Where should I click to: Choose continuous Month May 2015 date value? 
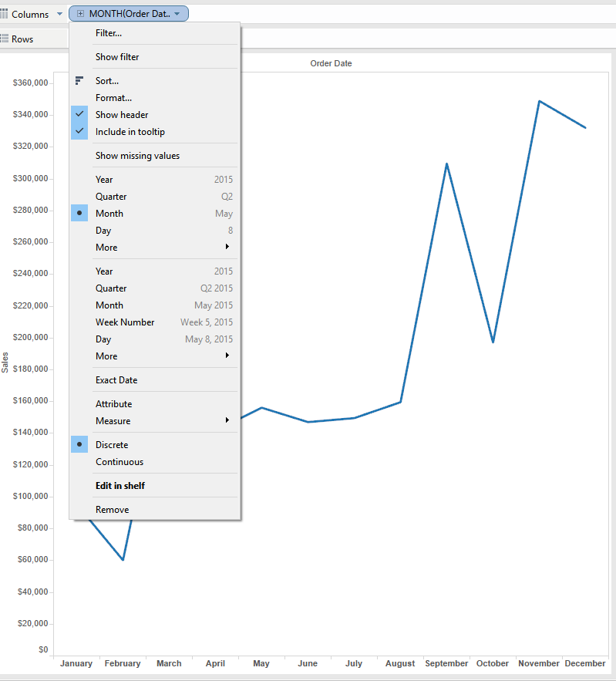point(154,305)
